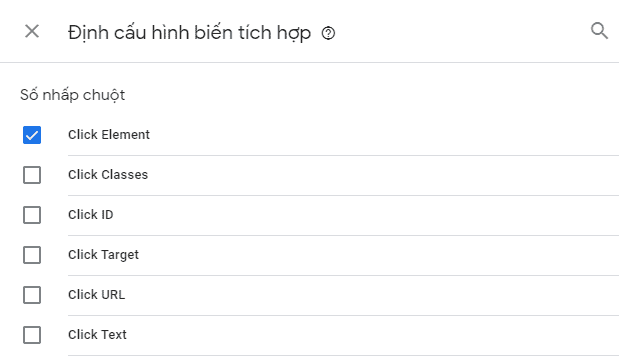Check the Click URL checkbox

[x=32, y=295]
